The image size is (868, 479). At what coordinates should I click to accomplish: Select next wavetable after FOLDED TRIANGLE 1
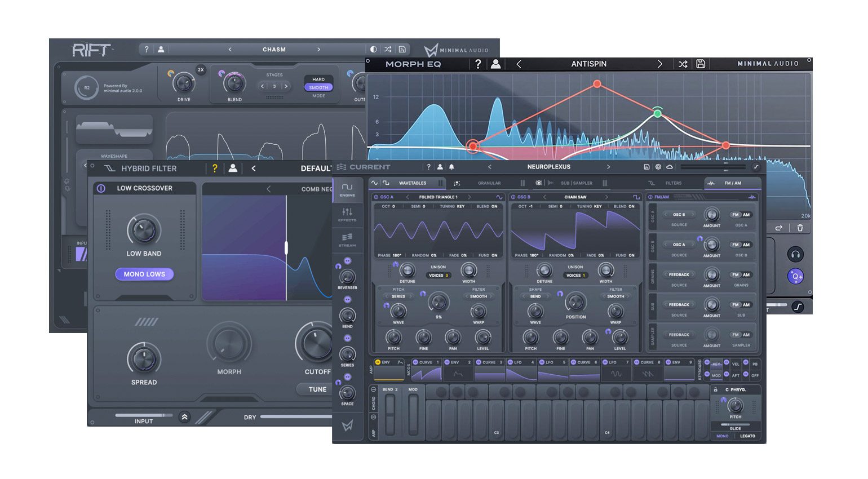point(470,197)
